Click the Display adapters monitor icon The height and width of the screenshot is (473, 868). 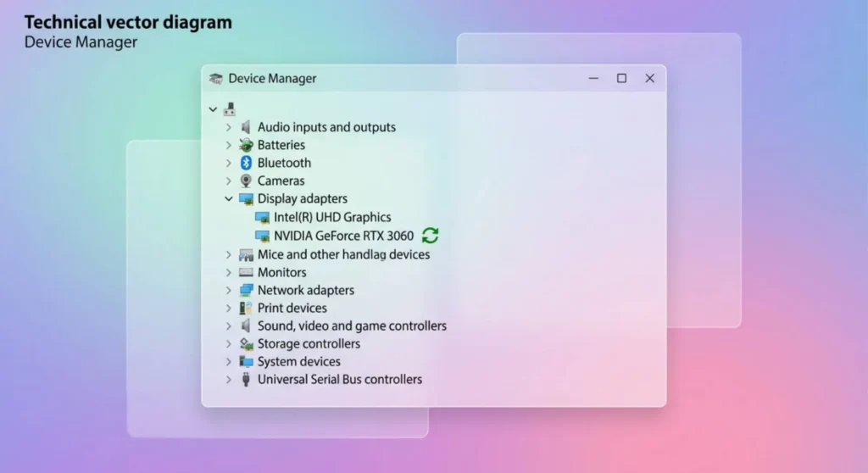coord(246,199)
